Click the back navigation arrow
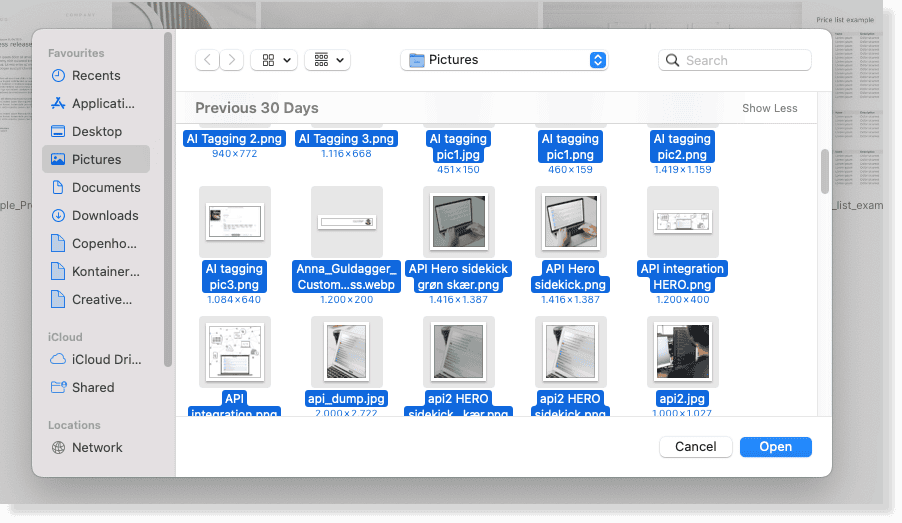Viewport: 902px width, 523px height. tap(207, 60)
